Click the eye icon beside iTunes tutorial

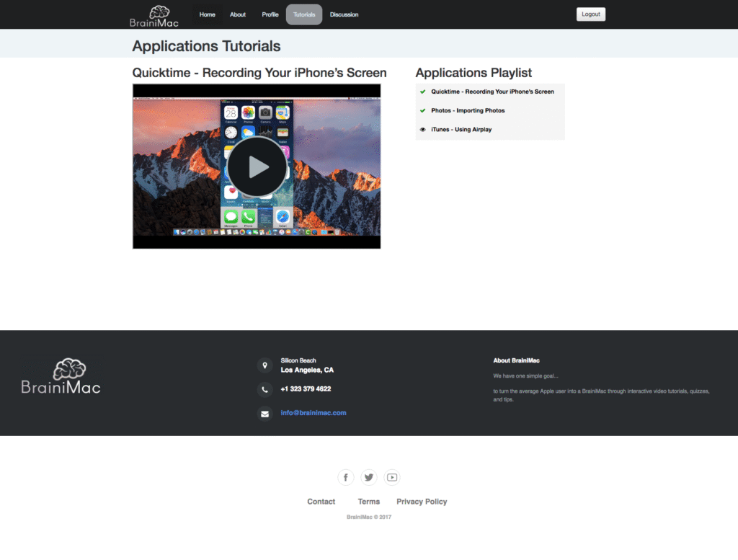[423, 130]
